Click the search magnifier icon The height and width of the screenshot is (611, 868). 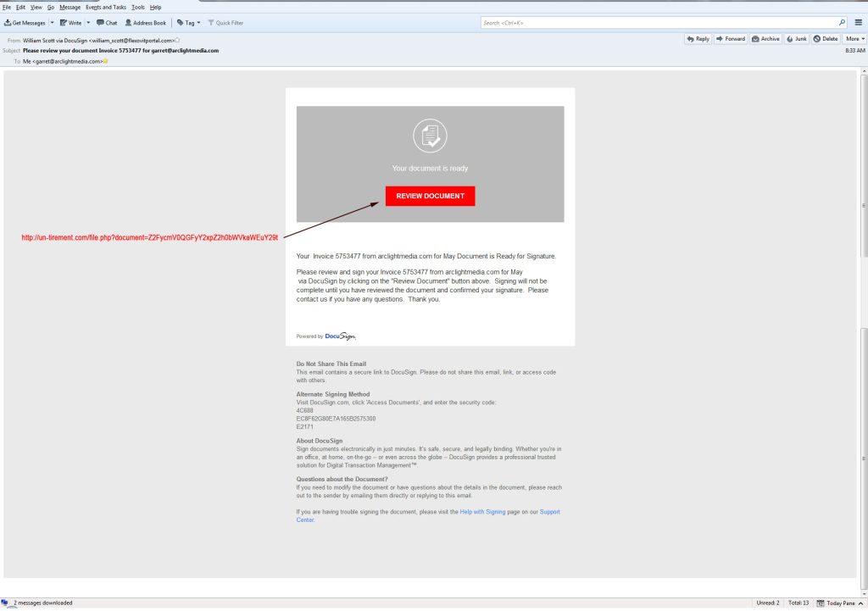click(842, 23)
